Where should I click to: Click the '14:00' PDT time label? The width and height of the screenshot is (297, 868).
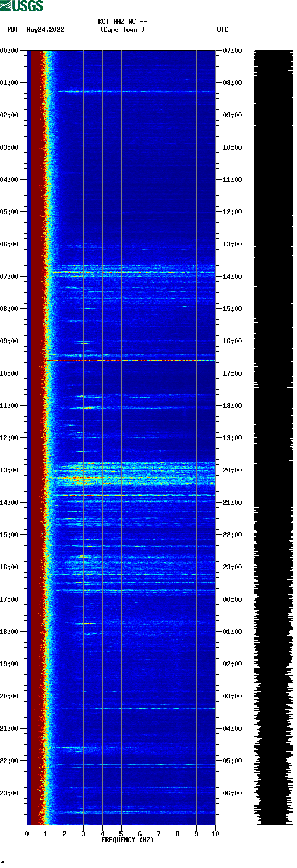click(x=9, y=503)
